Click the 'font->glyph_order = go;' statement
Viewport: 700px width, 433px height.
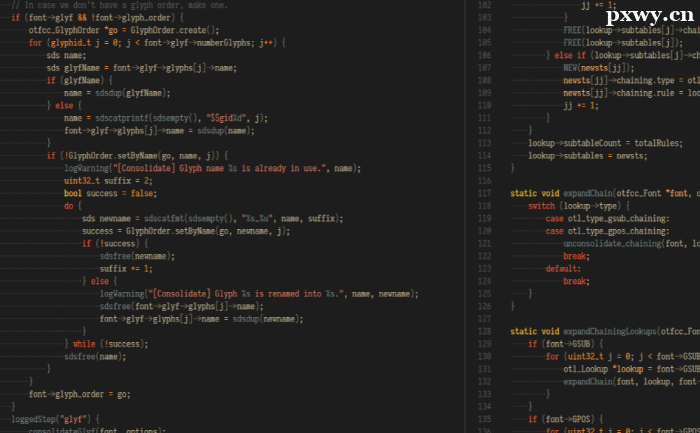tap(80, 394)
